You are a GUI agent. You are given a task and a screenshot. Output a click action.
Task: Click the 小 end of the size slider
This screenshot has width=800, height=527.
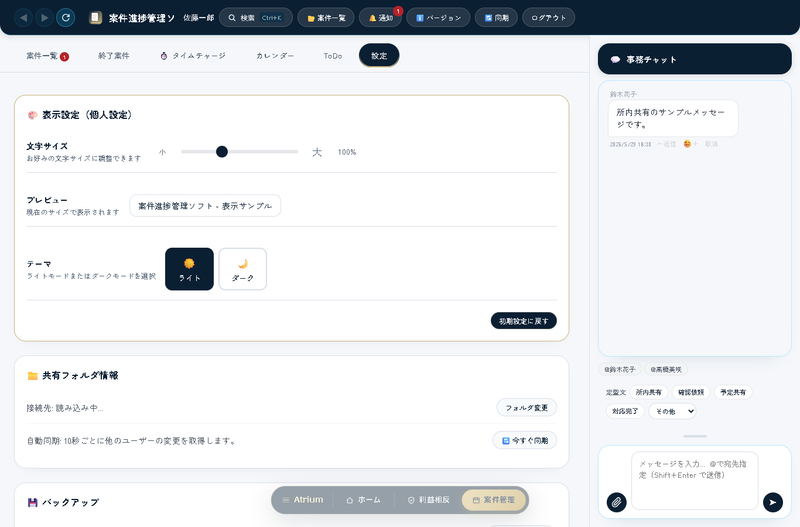click(162, 152)
